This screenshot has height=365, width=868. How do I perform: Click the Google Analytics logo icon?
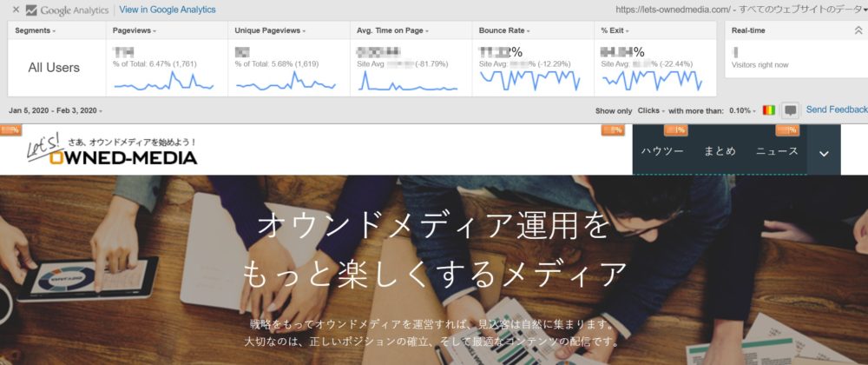(x=31, y=10)
